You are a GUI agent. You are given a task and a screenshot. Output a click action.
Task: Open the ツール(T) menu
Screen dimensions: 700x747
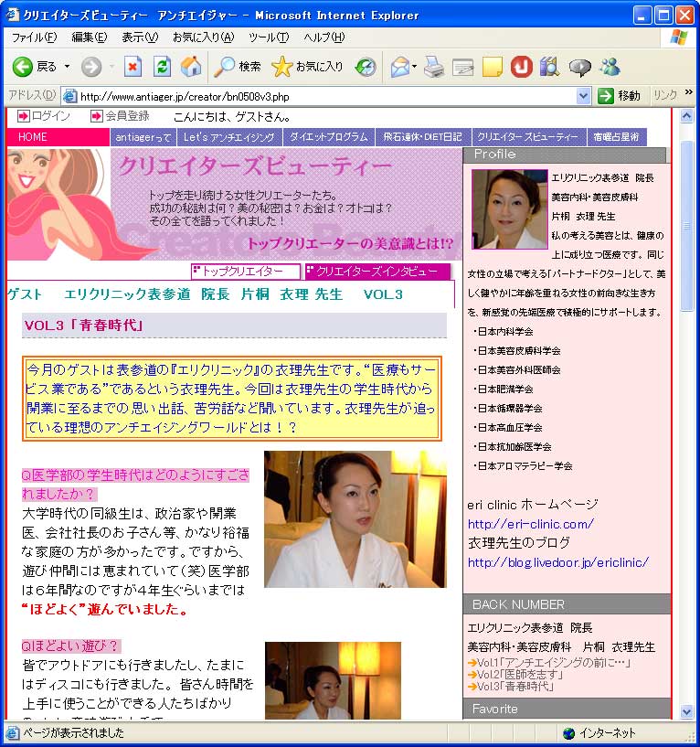(x=268, y=37)
